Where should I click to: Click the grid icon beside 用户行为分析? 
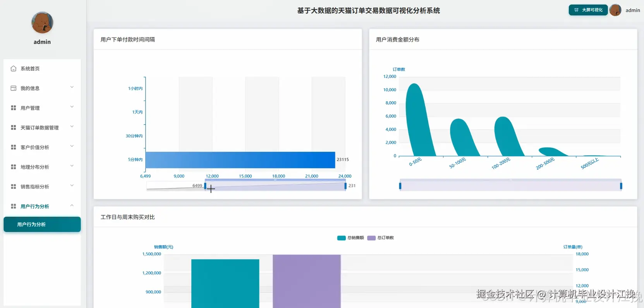[14, 206]
